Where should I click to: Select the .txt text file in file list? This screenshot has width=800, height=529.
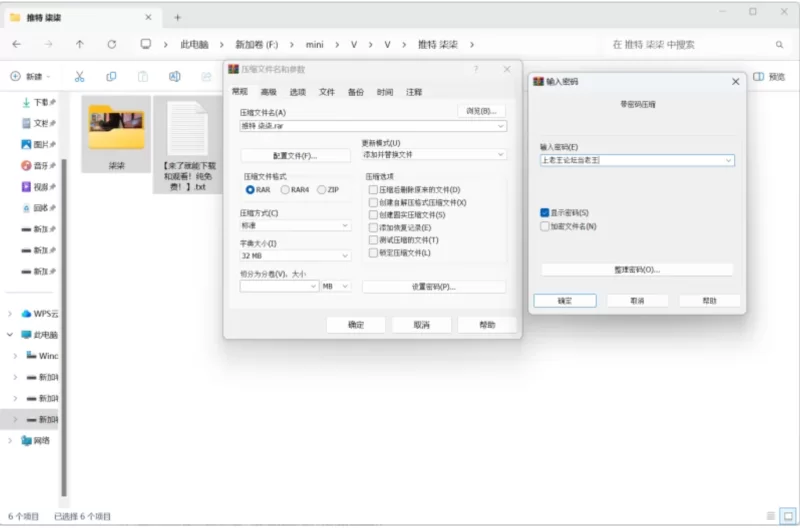pyautogui.click(x=188, y=145)
